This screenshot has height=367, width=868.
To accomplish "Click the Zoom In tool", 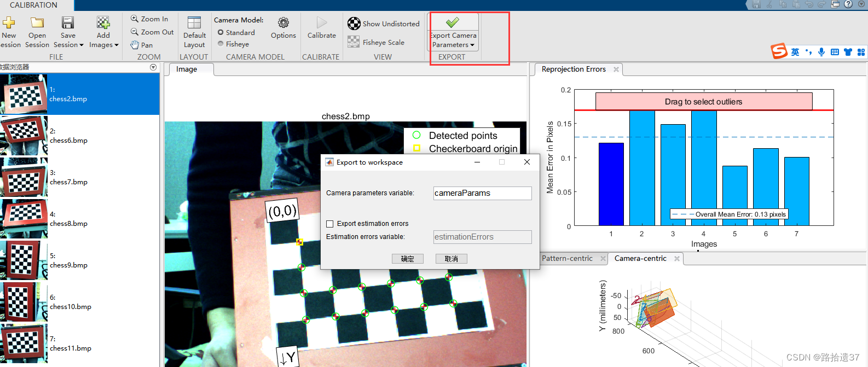I will [149, 19].
